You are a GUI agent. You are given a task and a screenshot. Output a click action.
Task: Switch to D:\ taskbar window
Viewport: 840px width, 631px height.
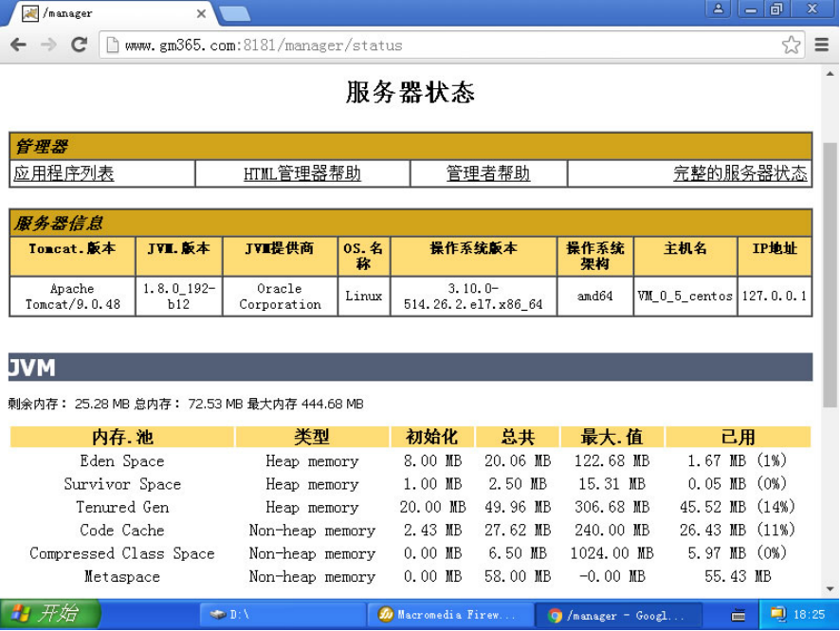click(283, 614)
